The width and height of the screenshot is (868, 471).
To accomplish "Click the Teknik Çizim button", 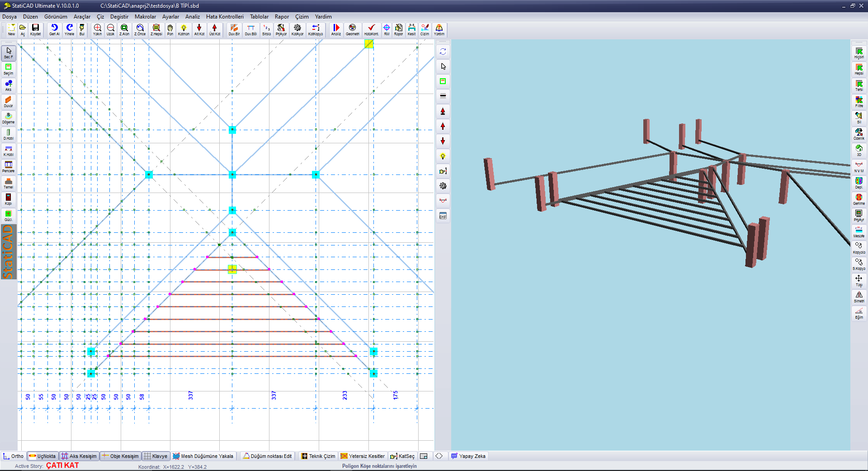I will 318,456.
